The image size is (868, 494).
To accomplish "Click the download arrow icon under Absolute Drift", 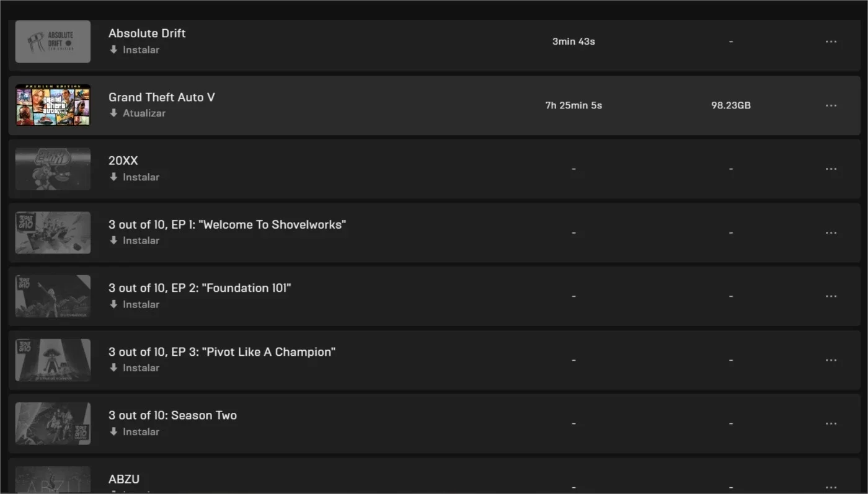I will click(113, 50).
